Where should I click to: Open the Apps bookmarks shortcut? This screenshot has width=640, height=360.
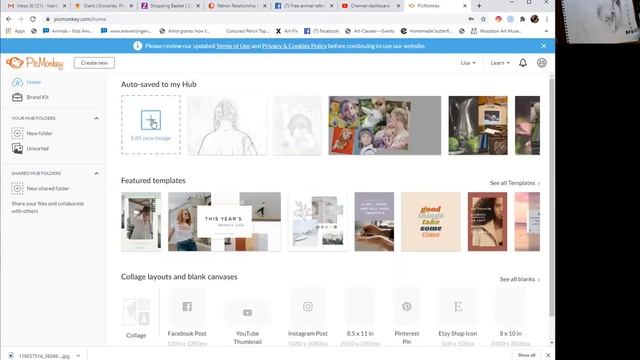16,31
